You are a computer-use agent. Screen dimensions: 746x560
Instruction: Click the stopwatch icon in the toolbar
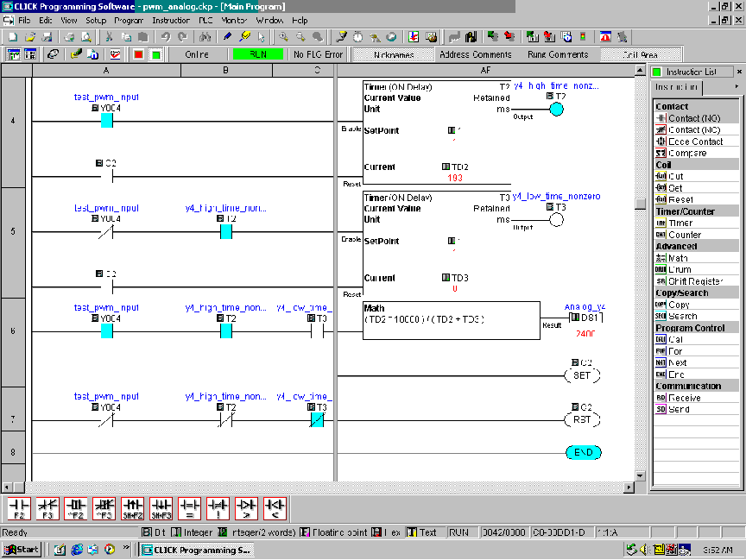pyautogui.click(x=357, y=37)
